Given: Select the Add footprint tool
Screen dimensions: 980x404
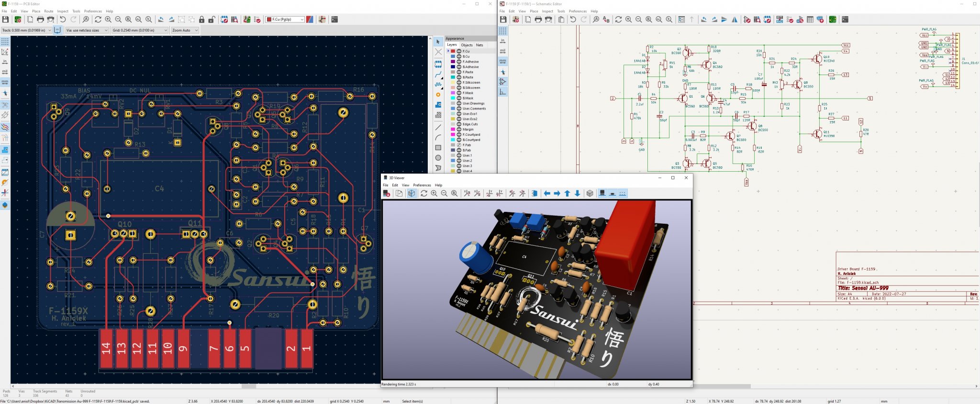Looking at the screenshot, I should tap(438, 64).
